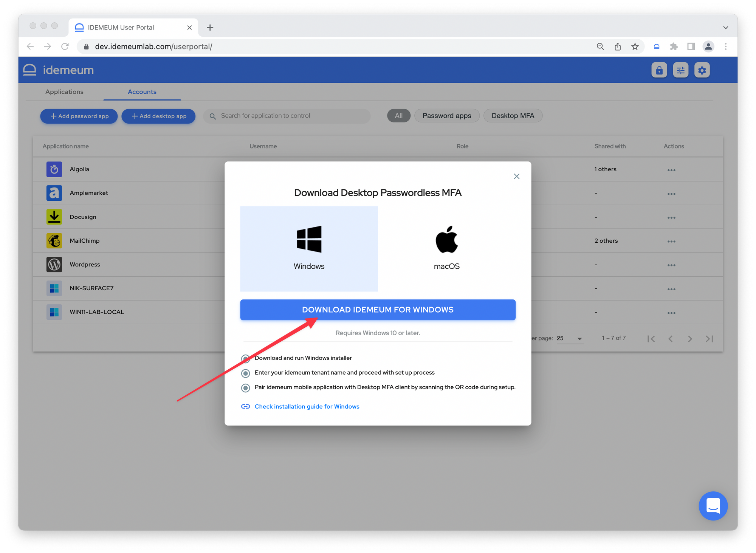The height and width of the screenshot is (553, 756).
Task: Open actions menu for WIN11-LAB-LOCAL row
Action: (x=671, y=313)
